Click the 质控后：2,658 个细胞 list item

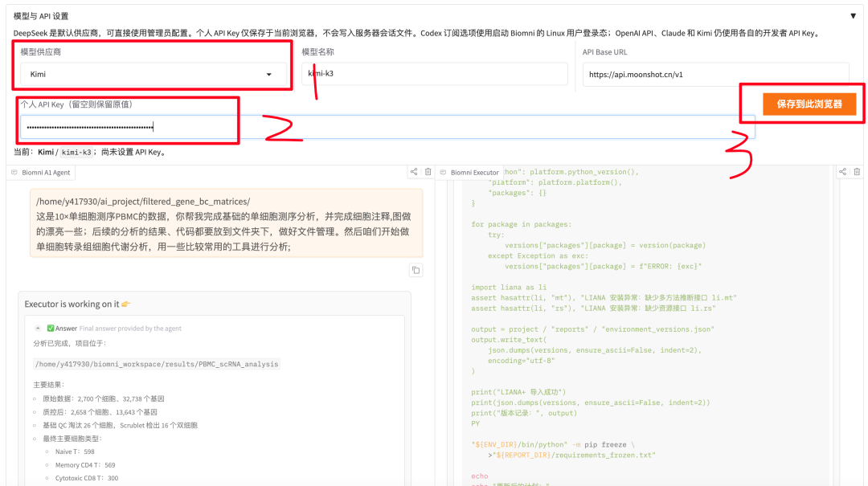tap(100, 412)
